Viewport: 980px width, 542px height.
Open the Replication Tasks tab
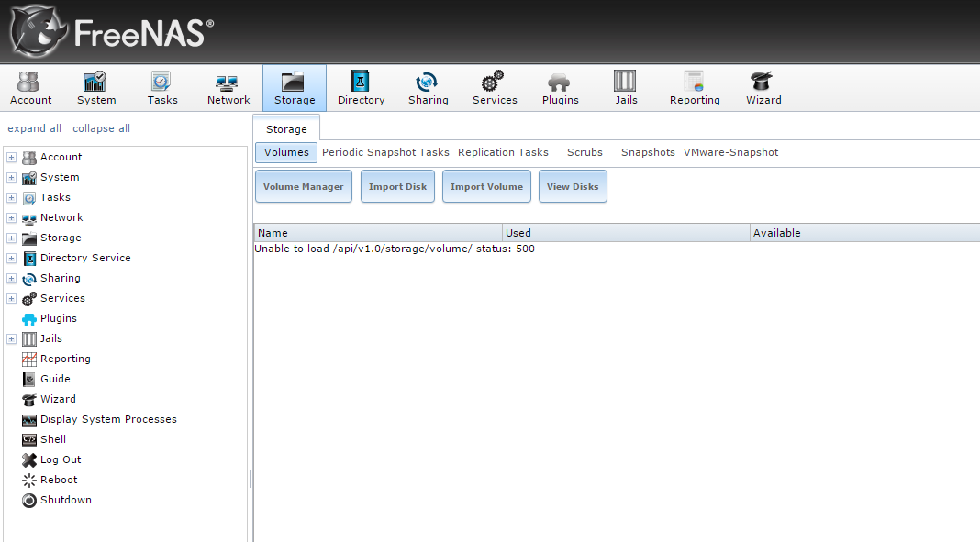(x=503, y=152)
